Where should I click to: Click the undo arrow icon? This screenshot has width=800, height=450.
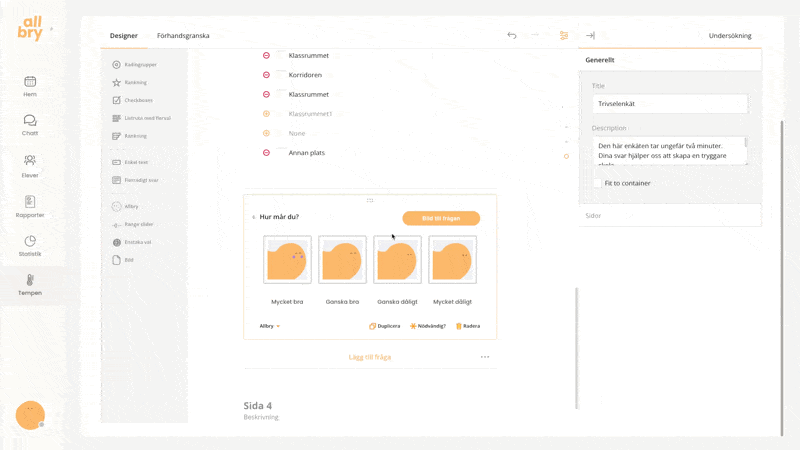pyautogui.click(x=512, y=36)
